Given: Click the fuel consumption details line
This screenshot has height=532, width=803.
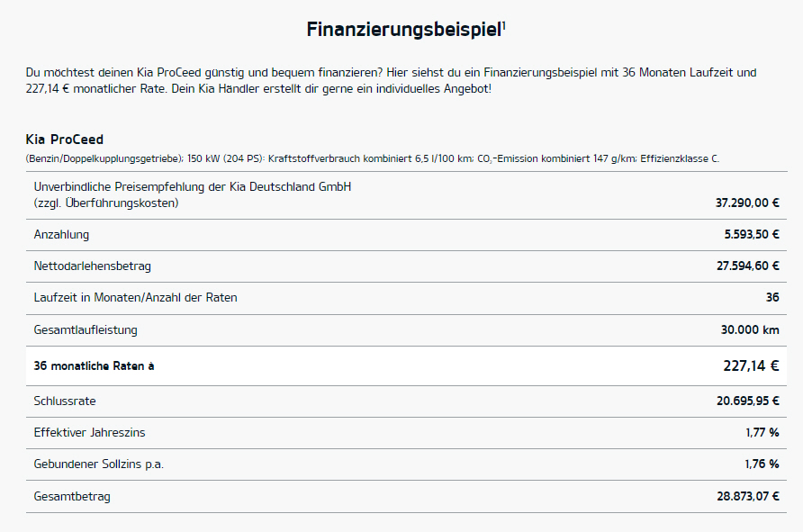Looking at the screenshot, I should coord(373,158).
